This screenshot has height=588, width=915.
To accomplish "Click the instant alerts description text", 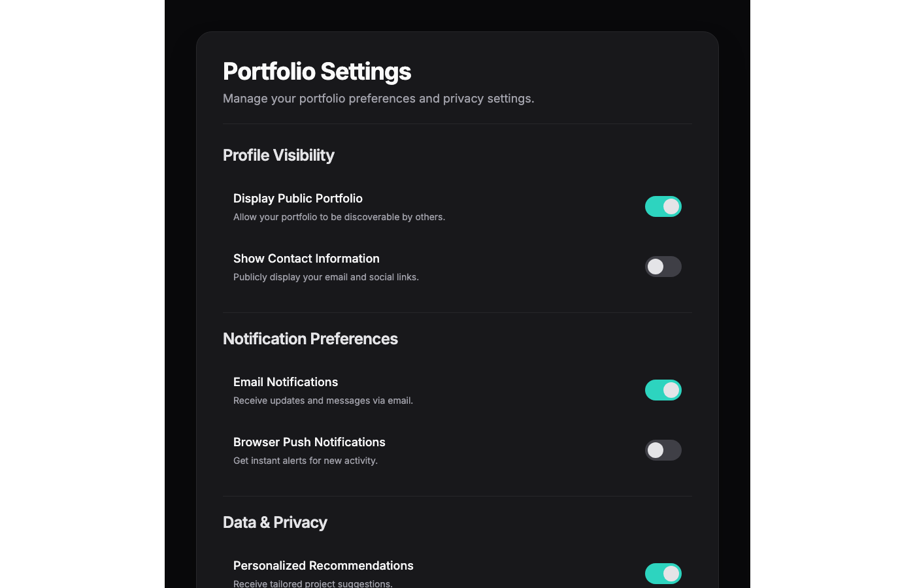I will click(306, 461).
